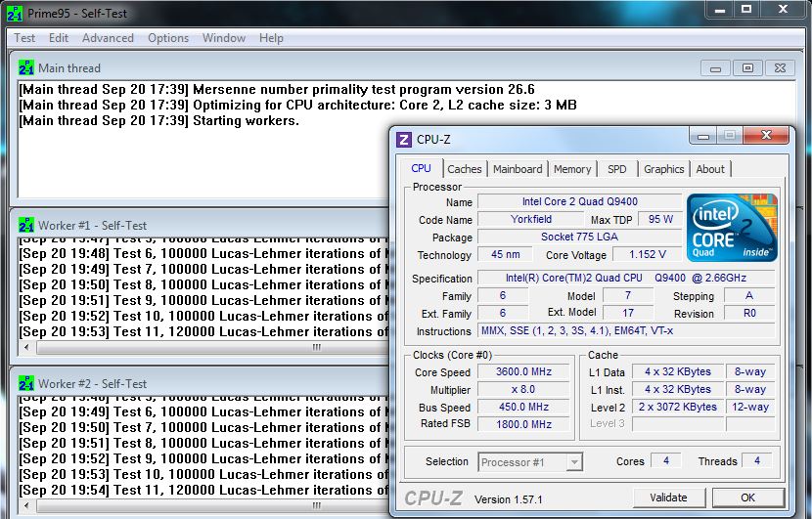
Task: Select the CPU tab in CPU-Z
Action: (x=421, y=168)
